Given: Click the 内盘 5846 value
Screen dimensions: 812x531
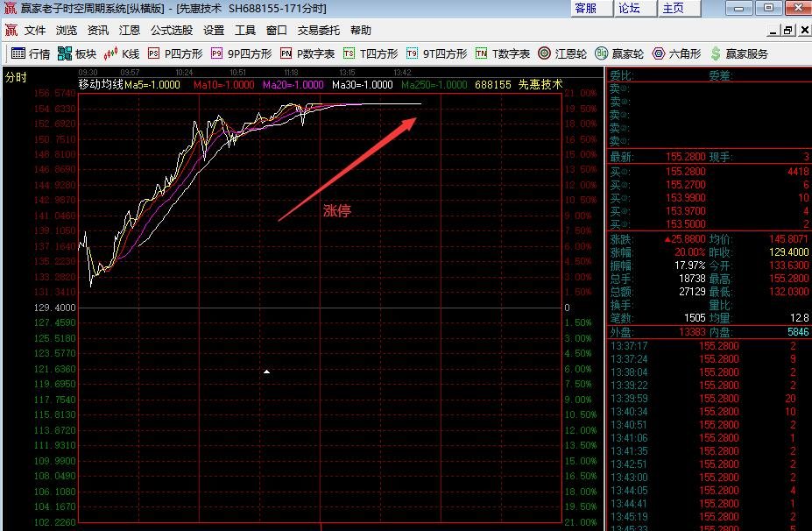Looking at the screenshot, I should pos(798,332).
